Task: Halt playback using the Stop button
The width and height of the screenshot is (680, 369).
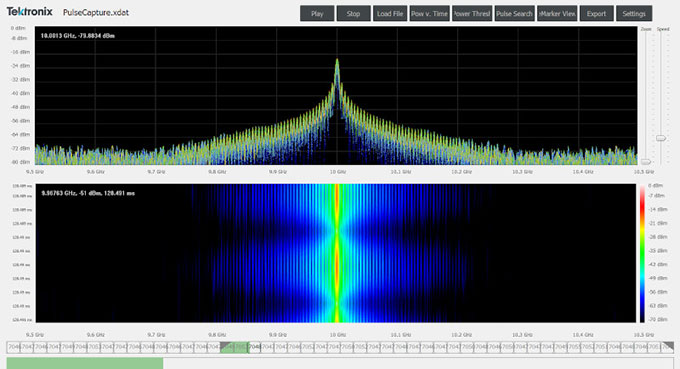Action: 353,13
